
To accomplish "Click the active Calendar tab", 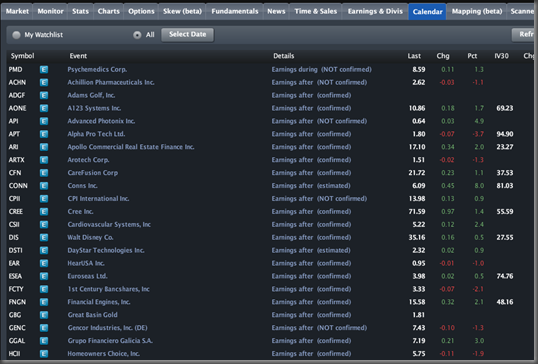I will pyautogui.click(x=427, y=12).
